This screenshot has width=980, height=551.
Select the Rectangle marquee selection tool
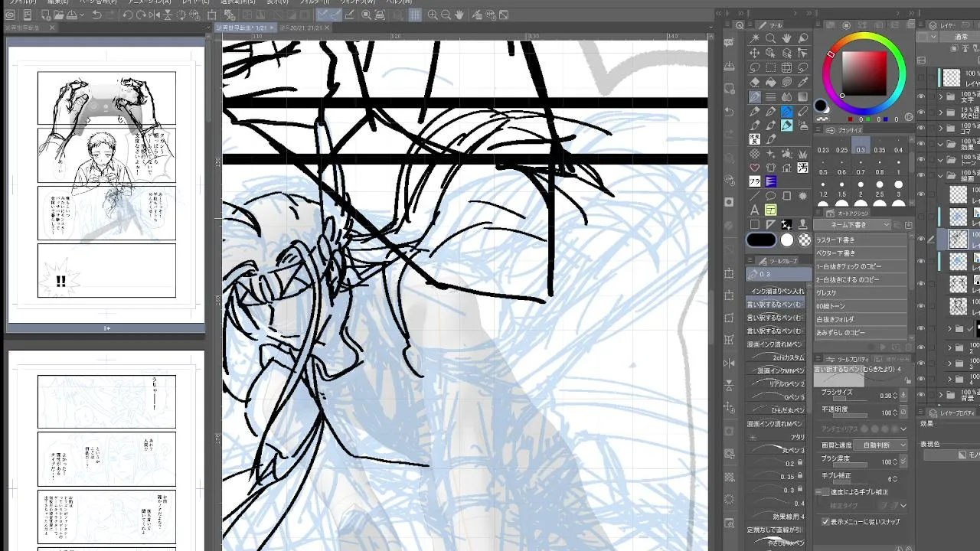pos(770,67)
